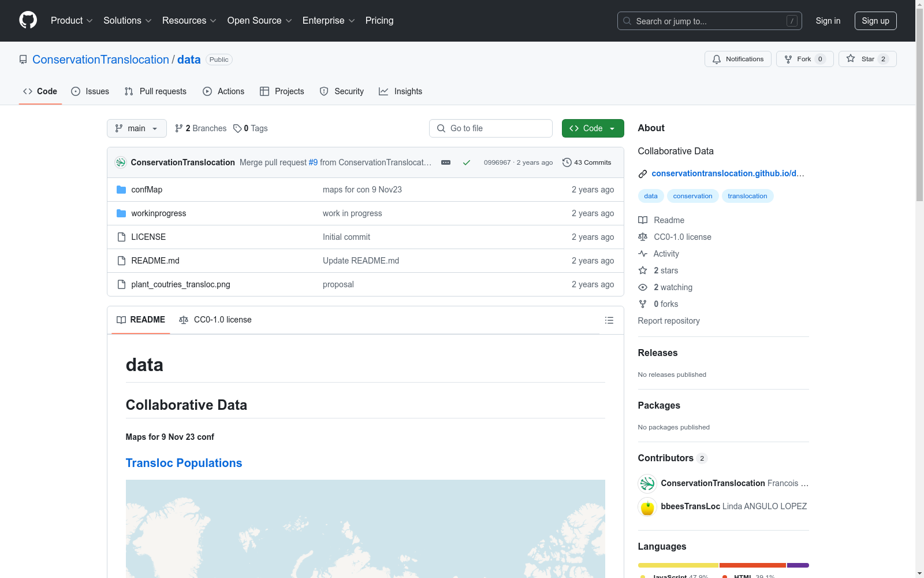Screen dimensions: 924x578
Task: Open the Readme sidebar link
Action: click(x=661, y=220)
